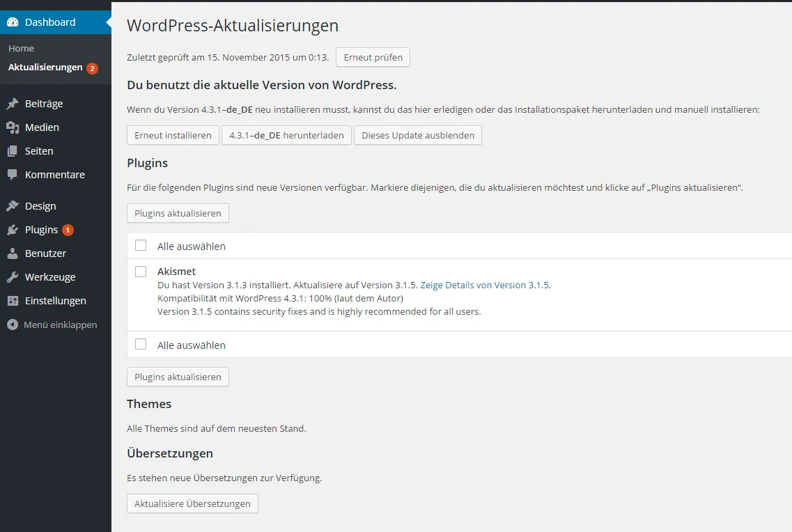Open the Einstellungen menu label
Image resolution: width=792 pixels, height=532 pixels.
coord(56,301)
